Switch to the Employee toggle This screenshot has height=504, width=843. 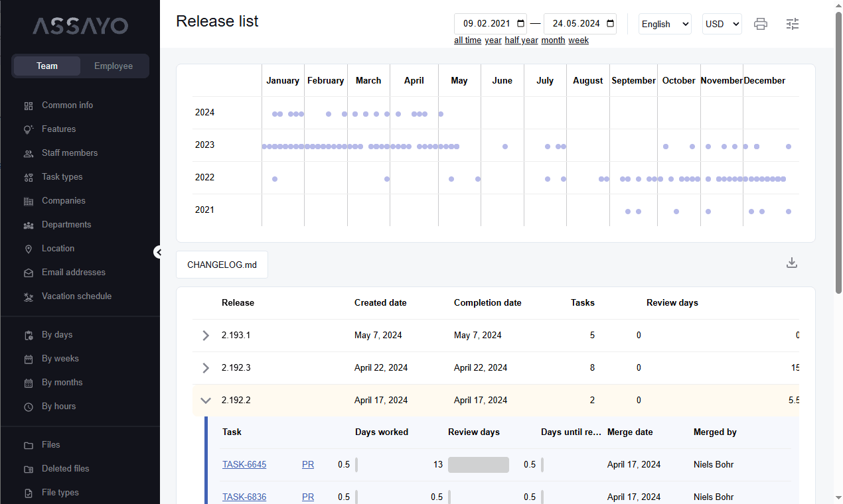click(114, 66)
